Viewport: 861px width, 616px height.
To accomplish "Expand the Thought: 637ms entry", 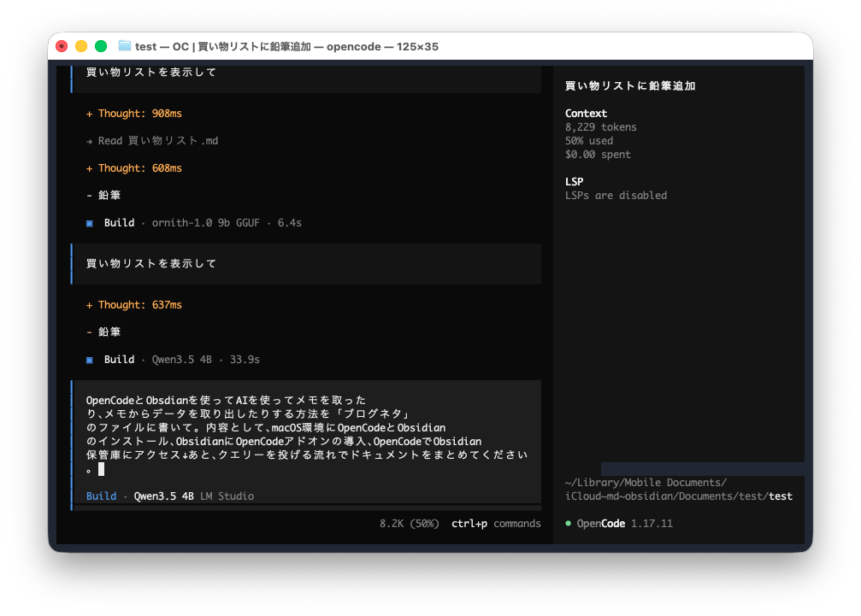I will (x=134, y=305).
